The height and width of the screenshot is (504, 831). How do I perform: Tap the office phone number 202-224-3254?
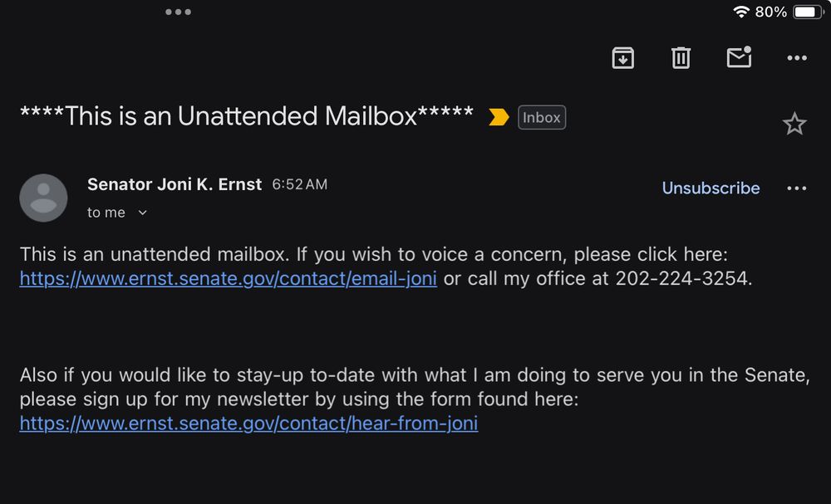682,279
